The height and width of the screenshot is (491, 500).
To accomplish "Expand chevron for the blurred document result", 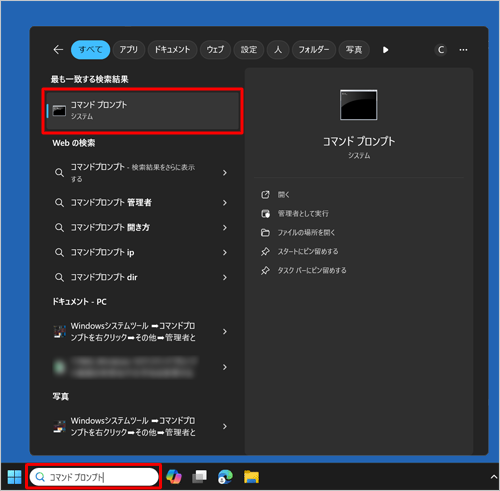I will (x=225, y=367).
